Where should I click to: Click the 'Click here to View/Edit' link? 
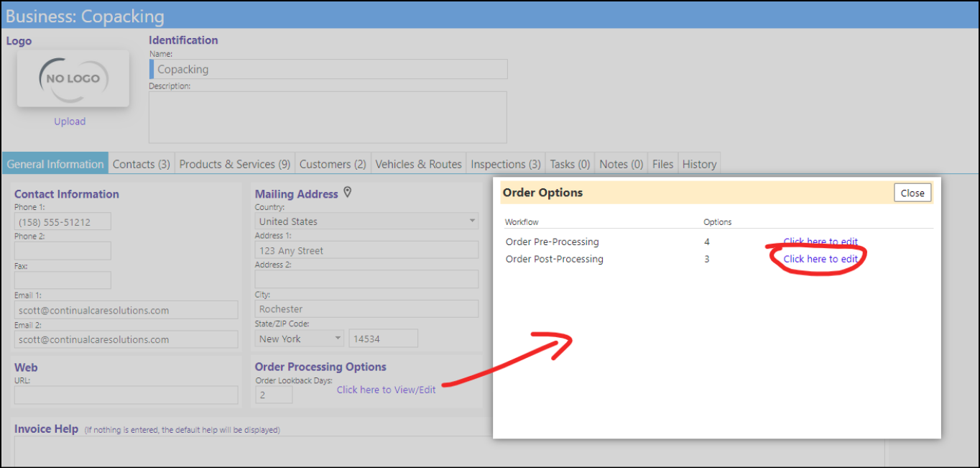coord(386,390)
